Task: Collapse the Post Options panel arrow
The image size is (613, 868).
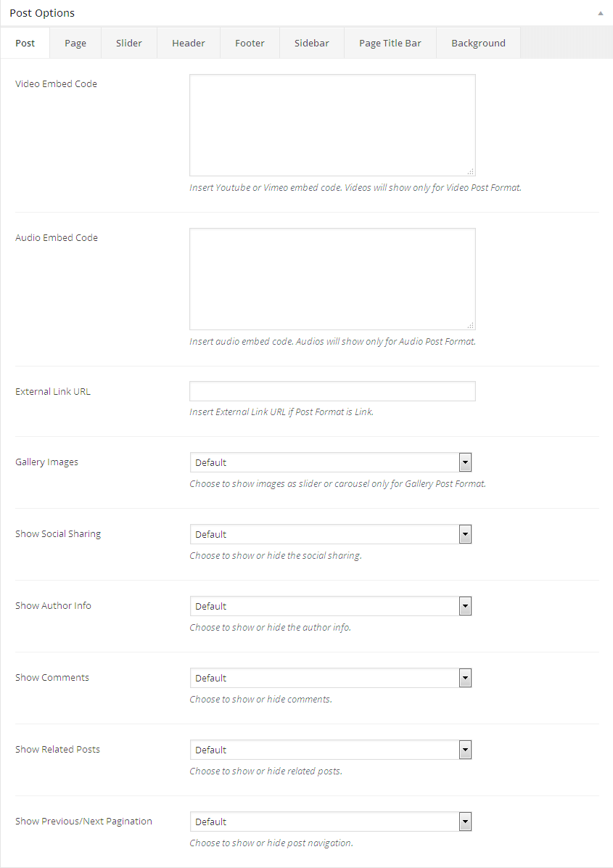Action: coord(600,14)
